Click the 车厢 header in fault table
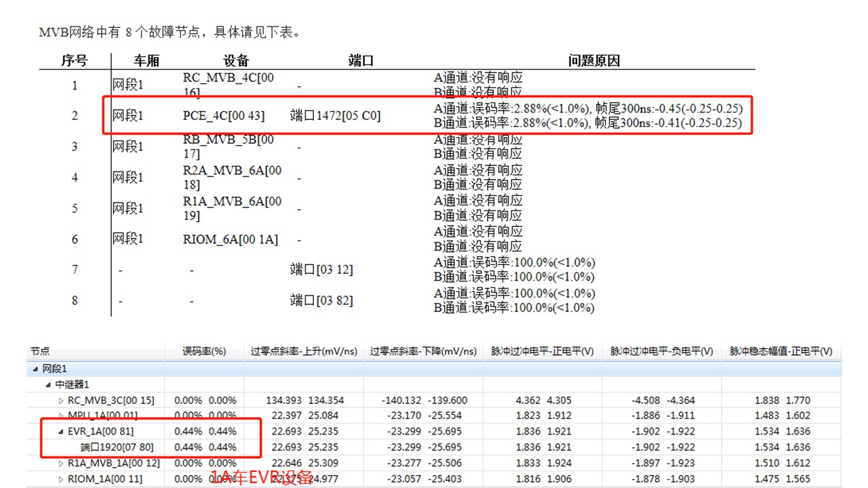 [146, 60]
